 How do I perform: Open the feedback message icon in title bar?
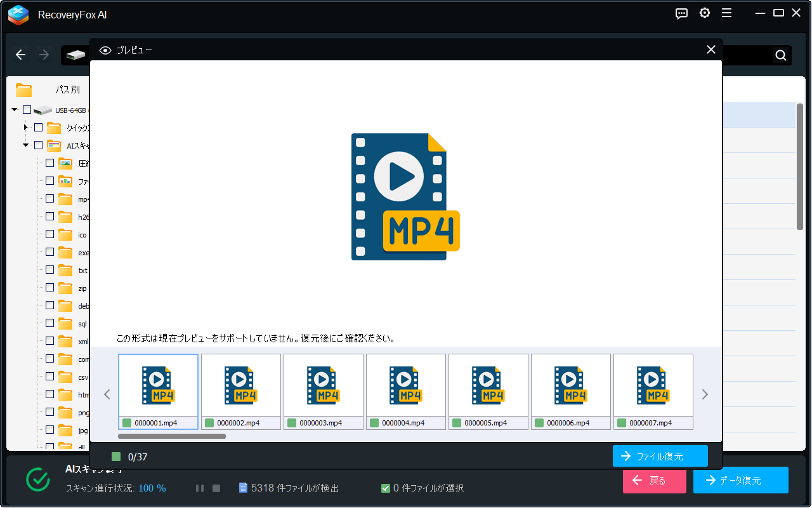tap(682, 14)
